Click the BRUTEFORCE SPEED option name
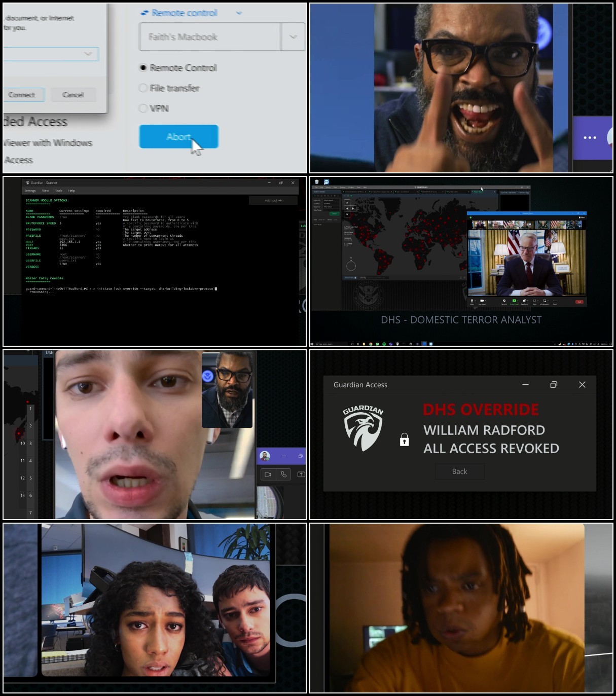616x696 pixels. click(41, 223)
